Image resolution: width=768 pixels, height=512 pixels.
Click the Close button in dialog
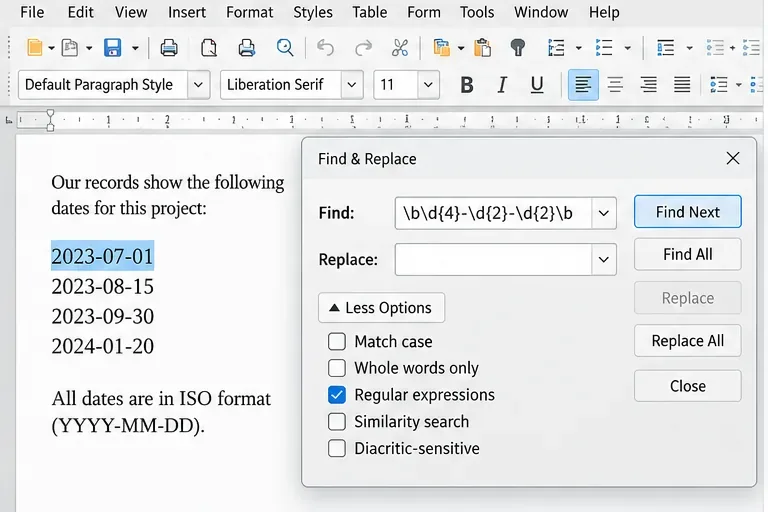point(688,386)
